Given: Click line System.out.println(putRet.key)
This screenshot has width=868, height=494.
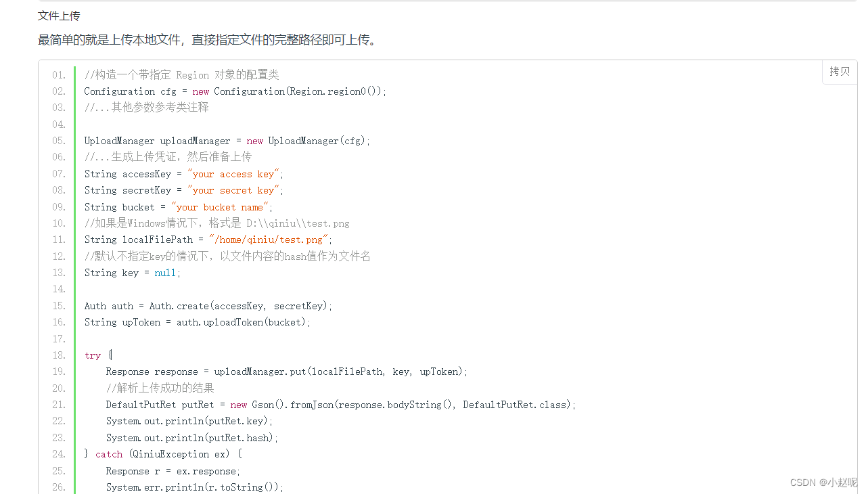Looking at the screenshot, I should 189,421.
